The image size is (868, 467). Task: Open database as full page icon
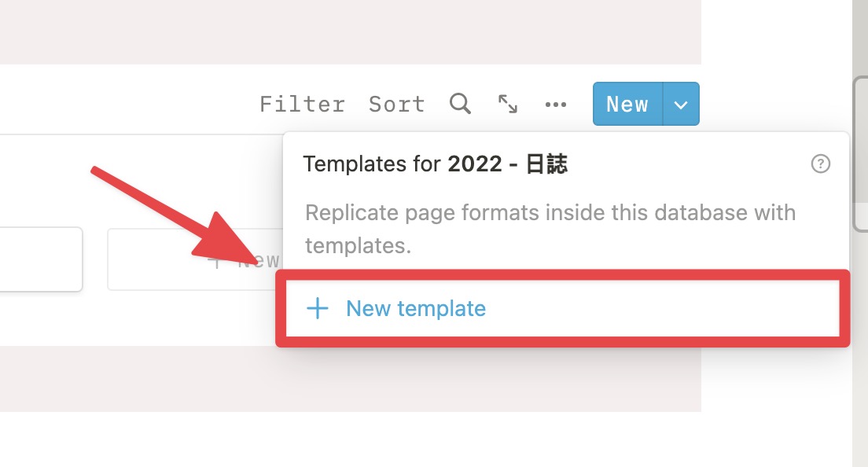508,104
